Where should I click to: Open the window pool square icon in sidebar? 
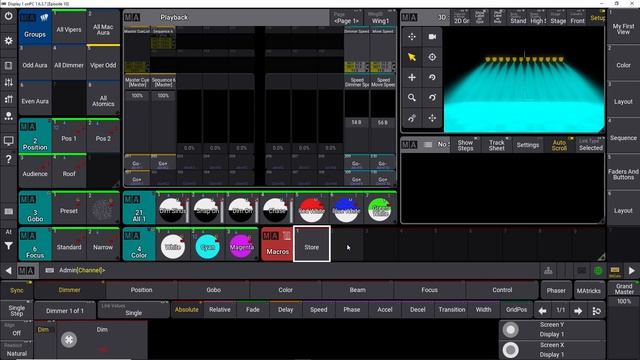click(8, 66)
